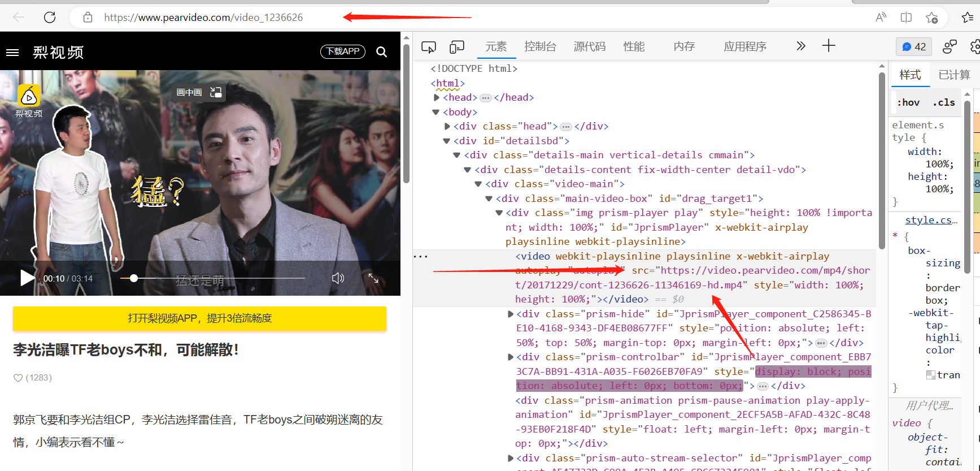The image size is (980, 471).
Task: Click the 梨视频 site logo text
Action: click(x=58, y=53)
